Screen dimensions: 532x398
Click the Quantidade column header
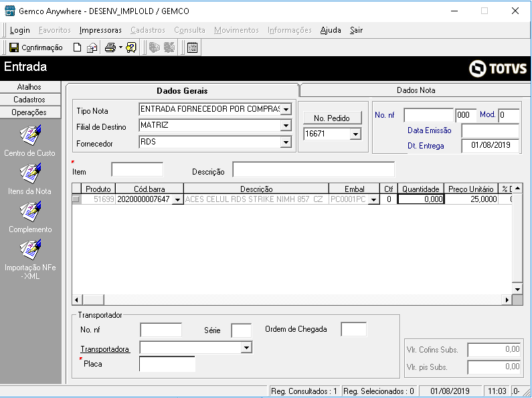pyautogui.click(x=421, y=189)
